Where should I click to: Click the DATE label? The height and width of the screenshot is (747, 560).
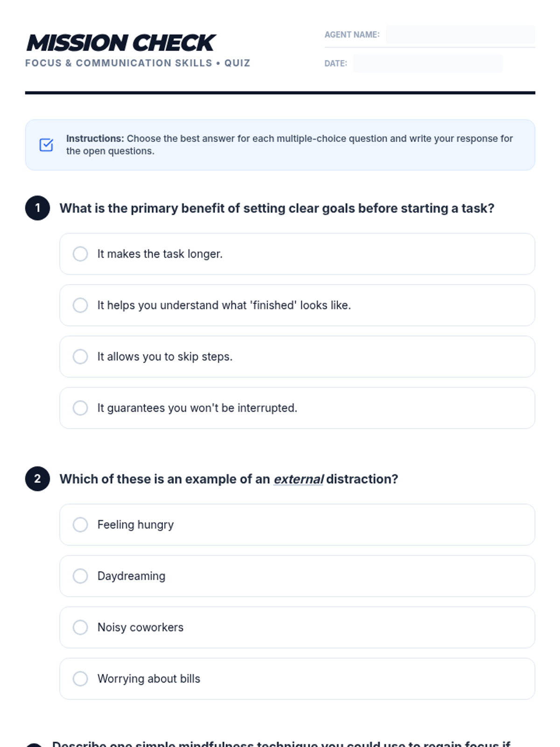coord(336,63)
